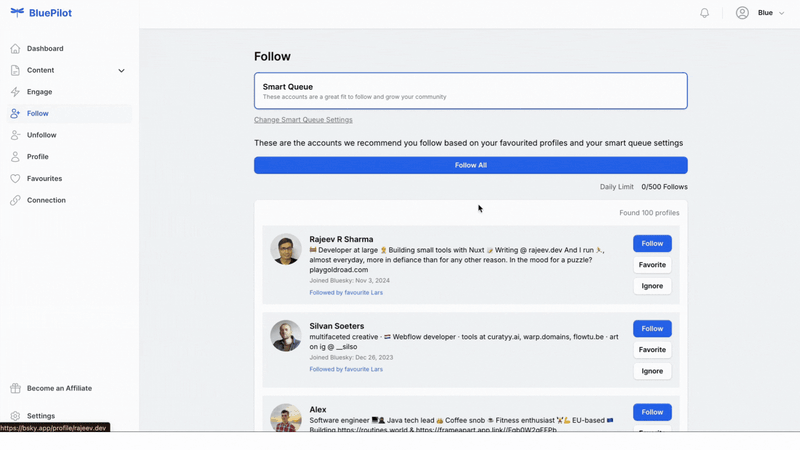Viewport: 800px width, 450px height.
Task: Follow Silvan Soeters
Action: 652,329
